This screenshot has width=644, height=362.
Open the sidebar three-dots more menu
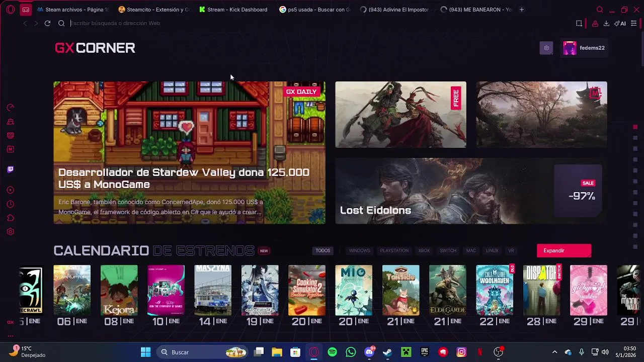pyautogui.click(x=11, y=336)
